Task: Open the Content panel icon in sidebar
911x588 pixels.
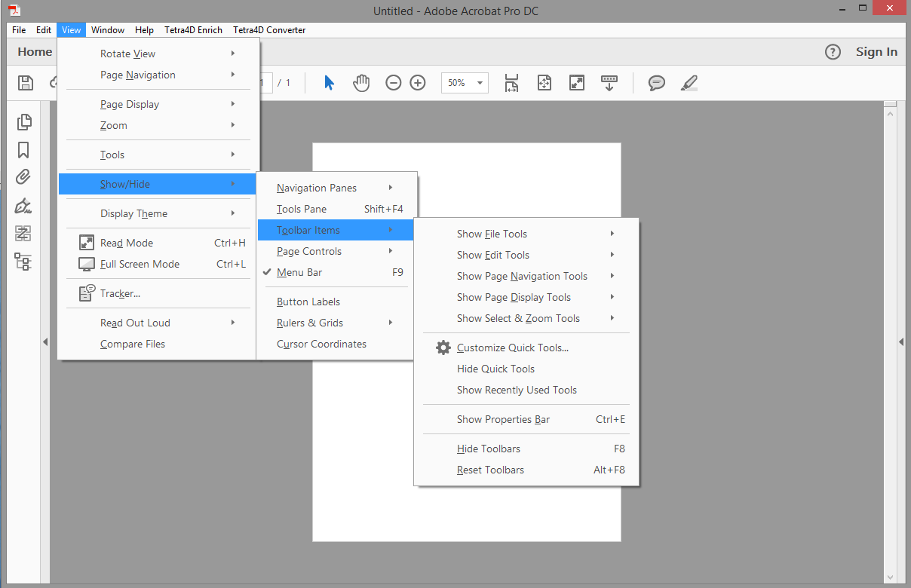Action: 23,234
